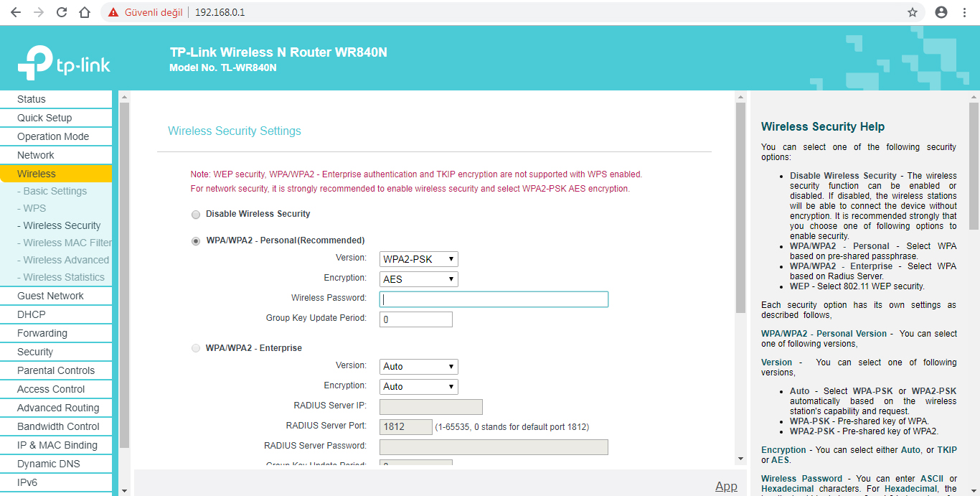Image resolution: width=980 pixels, height=496 pixels.
Task: Click main content scrollbar down arrow
Action: tap(740, 459)
